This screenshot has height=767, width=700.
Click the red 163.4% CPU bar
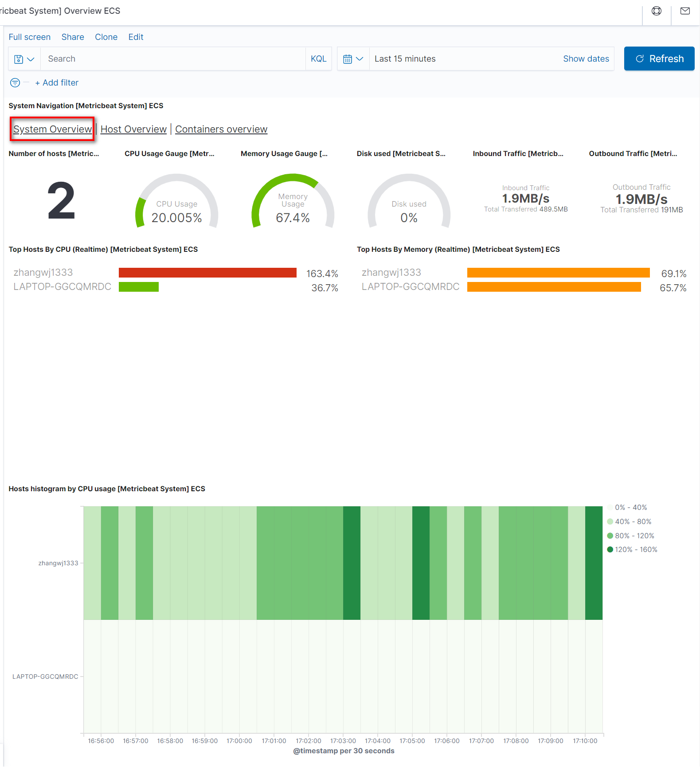tap(207, 273)
